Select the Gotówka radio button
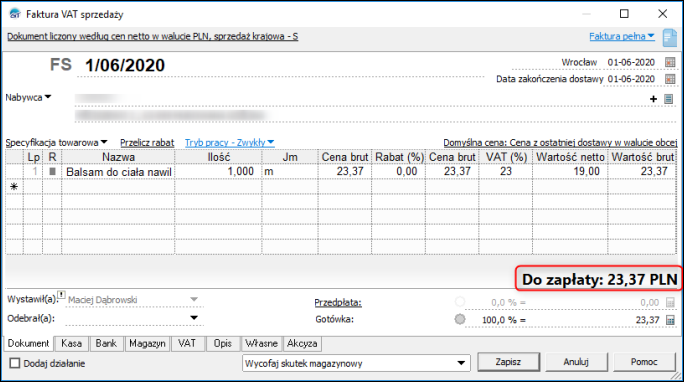 [x=460, y=319]
